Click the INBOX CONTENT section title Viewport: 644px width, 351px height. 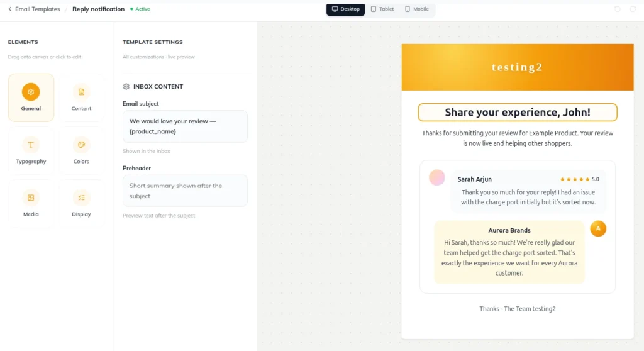158,86
